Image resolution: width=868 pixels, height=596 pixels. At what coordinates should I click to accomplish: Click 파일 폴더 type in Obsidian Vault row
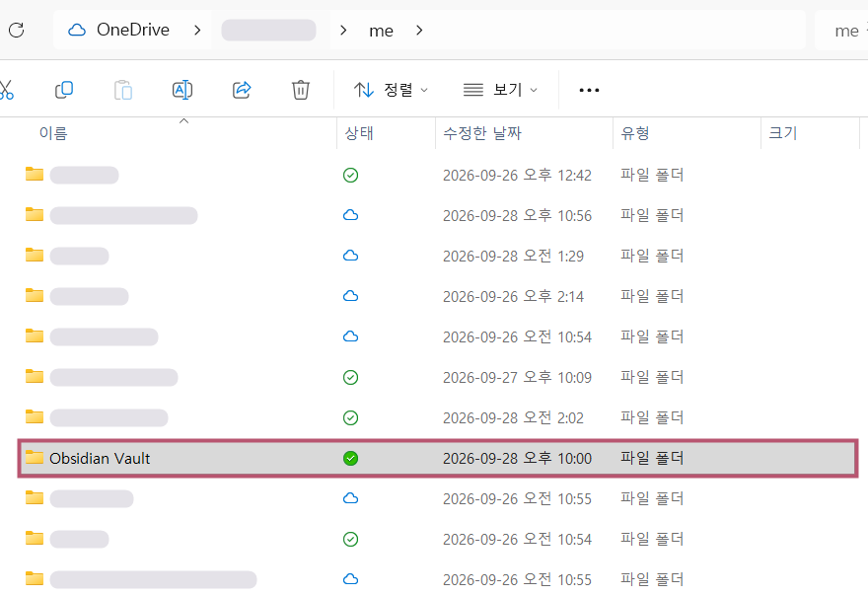652,459
